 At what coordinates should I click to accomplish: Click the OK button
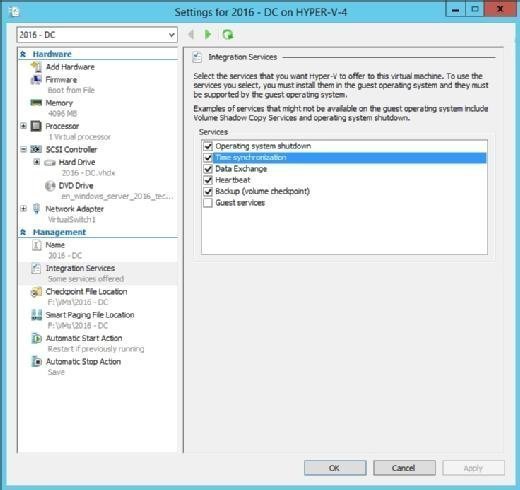[335, 468]
